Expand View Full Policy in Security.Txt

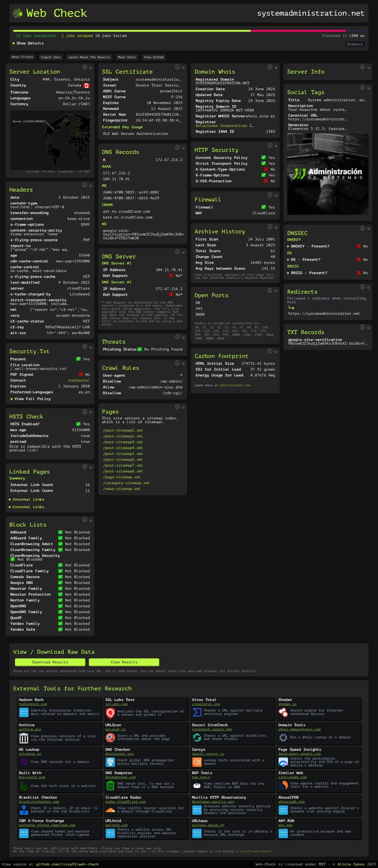[31, 399]
